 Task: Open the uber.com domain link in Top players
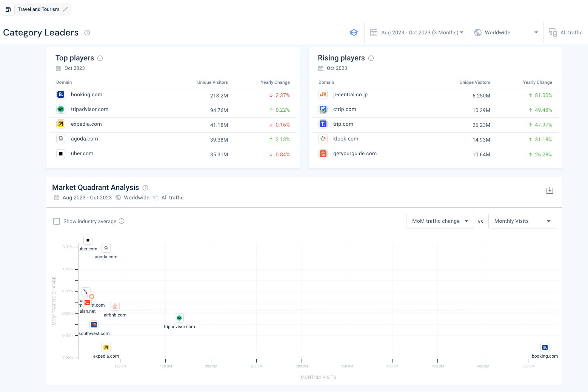click(x=82, y=154)
